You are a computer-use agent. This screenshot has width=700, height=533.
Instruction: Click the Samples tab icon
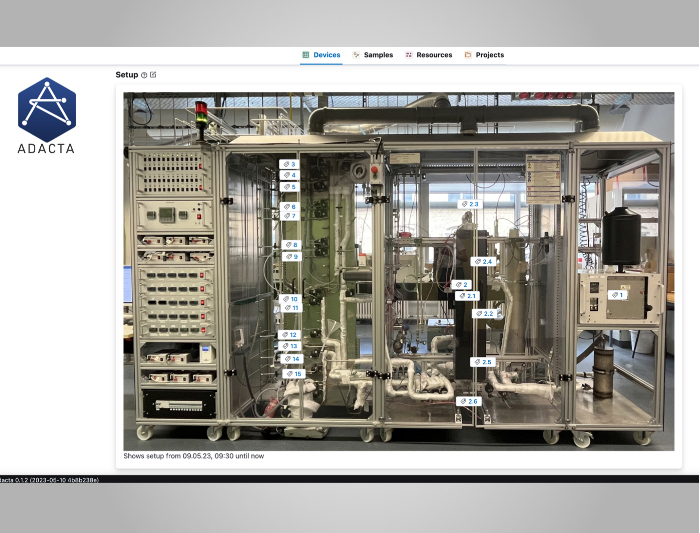pos(356,55)
